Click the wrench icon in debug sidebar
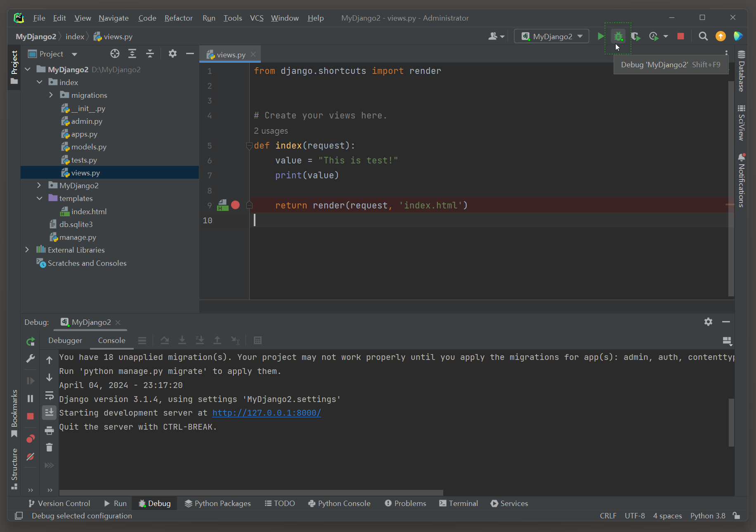 point(31,358)
